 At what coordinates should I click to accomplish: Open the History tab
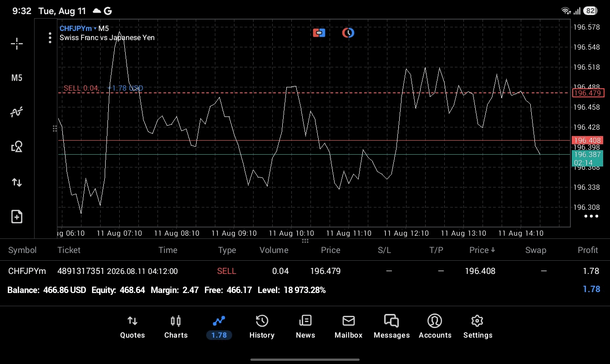[262, 327]
